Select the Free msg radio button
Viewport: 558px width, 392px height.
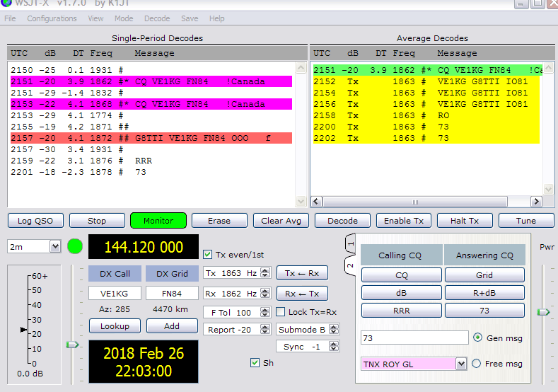tap(476, 364)
